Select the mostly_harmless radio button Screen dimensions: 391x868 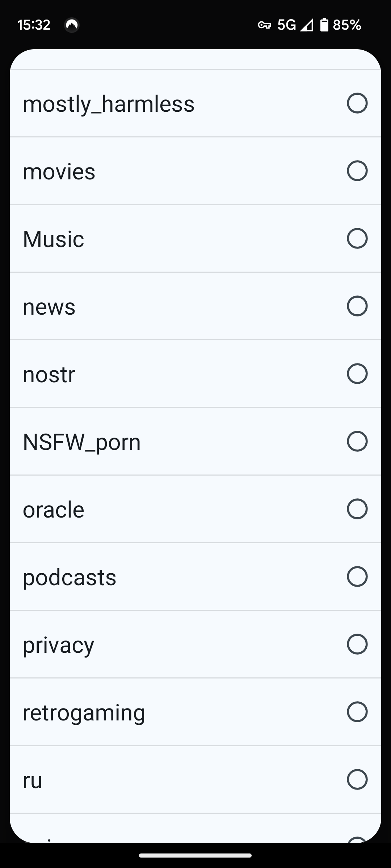tap(357, 103)
